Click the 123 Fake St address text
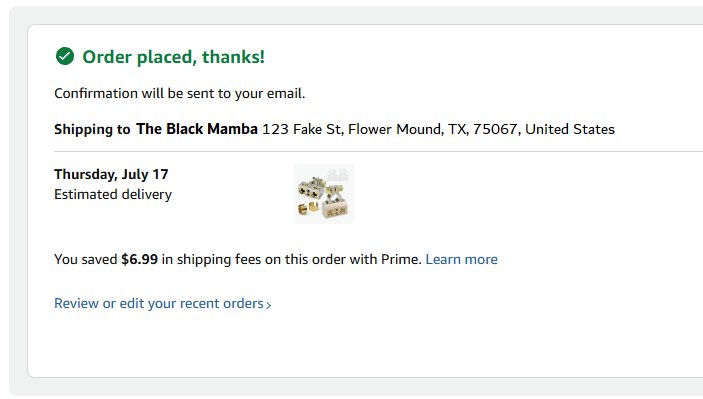 click(302, 129)
